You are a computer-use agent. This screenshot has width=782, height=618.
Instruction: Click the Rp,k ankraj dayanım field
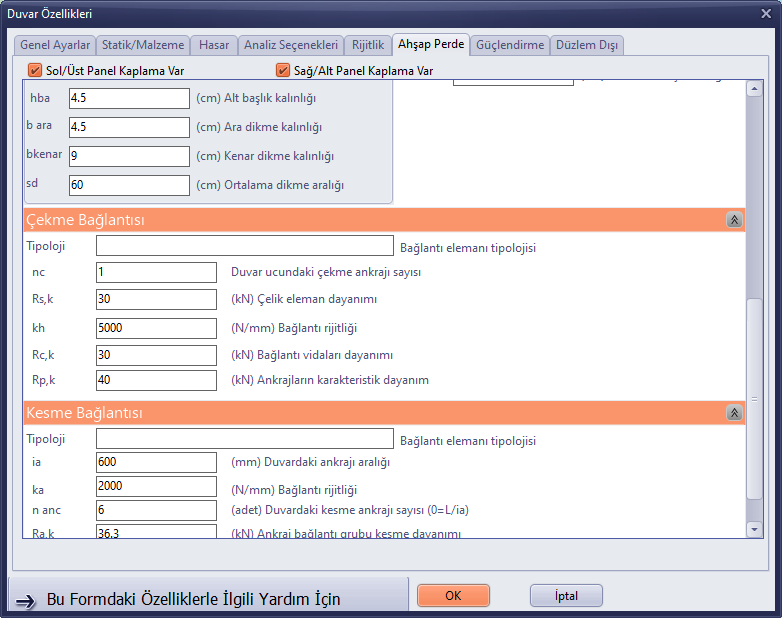click(x=157, y=380)
